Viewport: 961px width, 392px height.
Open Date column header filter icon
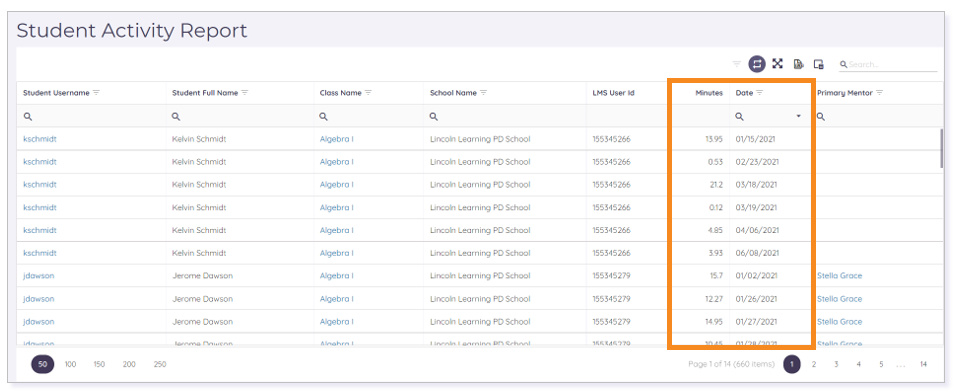click(x=759, y=93)
